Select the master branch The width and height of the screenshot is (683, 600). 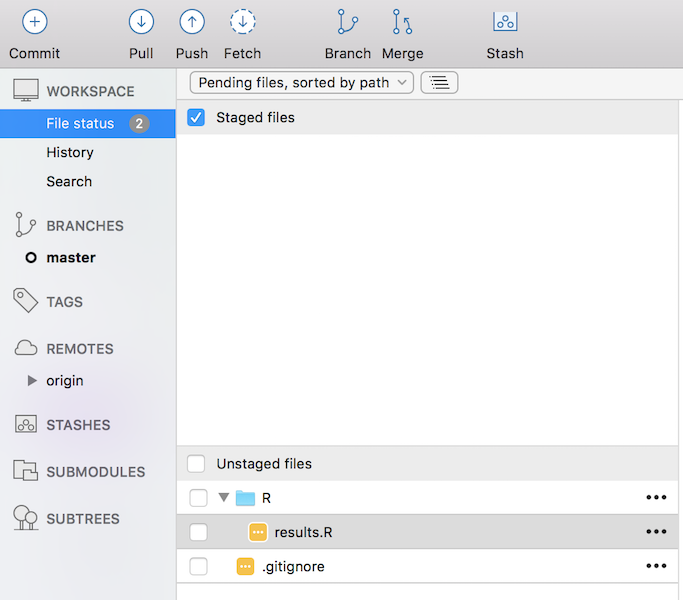coord(71,257)
